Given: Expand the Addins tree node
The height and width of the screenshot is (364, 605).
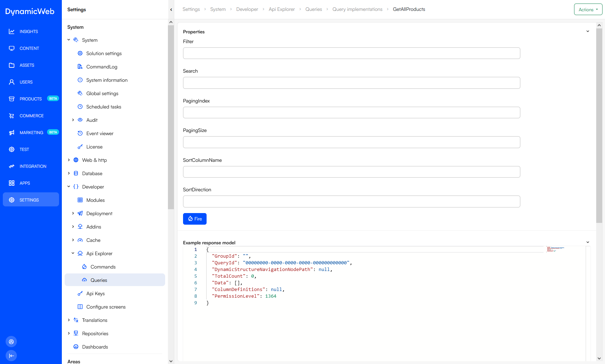Looking at the screenshot, I should point(73,227).
